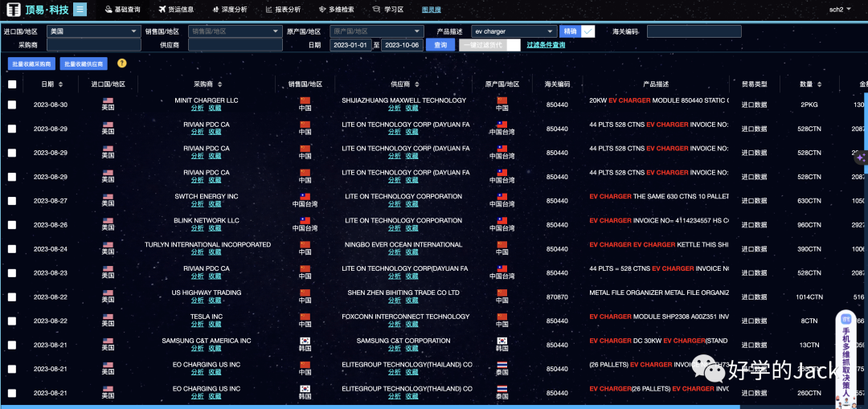Open 产品描述 dropdown with ev charger
The image size is (868, 409).
tap(514, 31)
